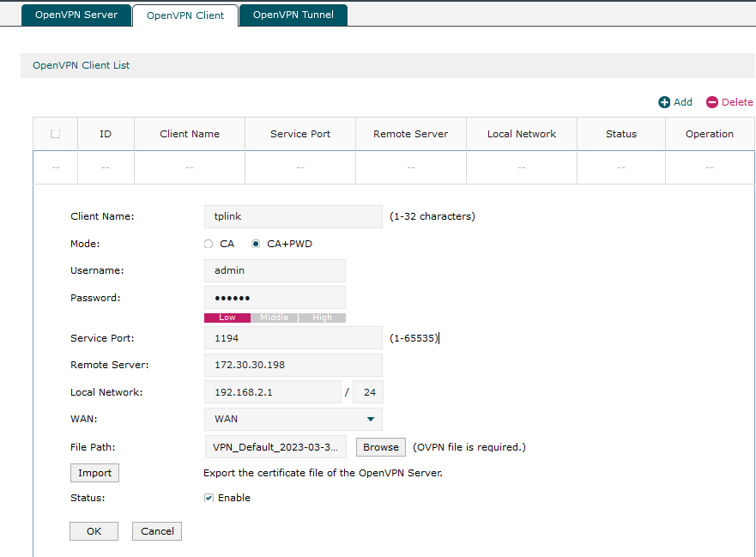The image size is (756, 557).
Task: Uncheck the Enable status checkbox
Action: (x=208, y=498)
